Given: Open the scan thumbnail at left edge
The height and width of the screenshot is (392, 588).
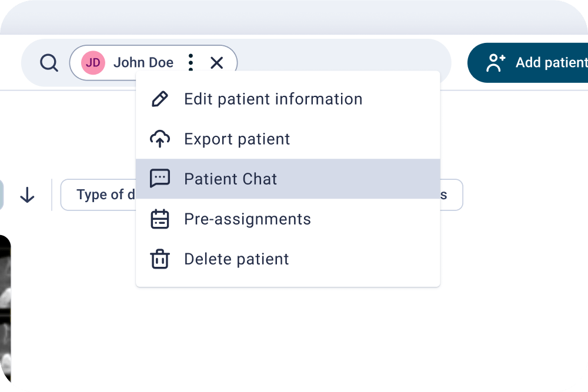Looking at the screenshot, I should coord(5,309).
